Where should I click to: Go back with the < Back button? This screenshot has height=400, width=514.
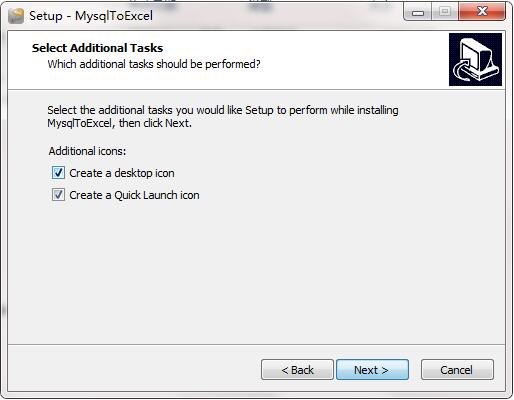point(297,370)
